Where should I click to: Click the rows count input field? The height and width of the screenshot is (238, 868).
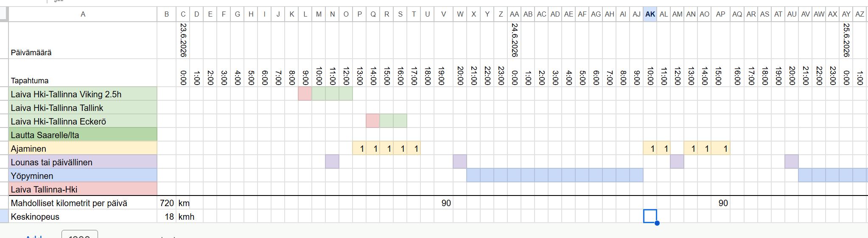(79, 236)
